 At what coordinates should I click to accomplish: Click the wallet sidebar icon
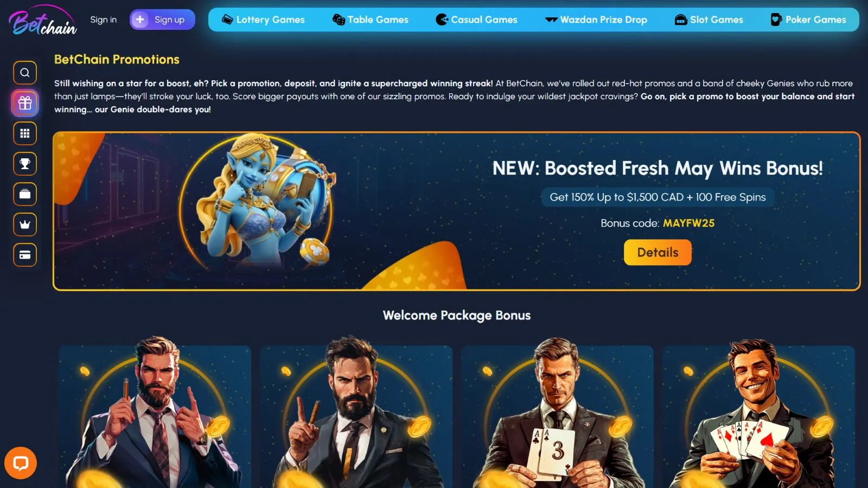pyautogui.click(x=25, y=194)
